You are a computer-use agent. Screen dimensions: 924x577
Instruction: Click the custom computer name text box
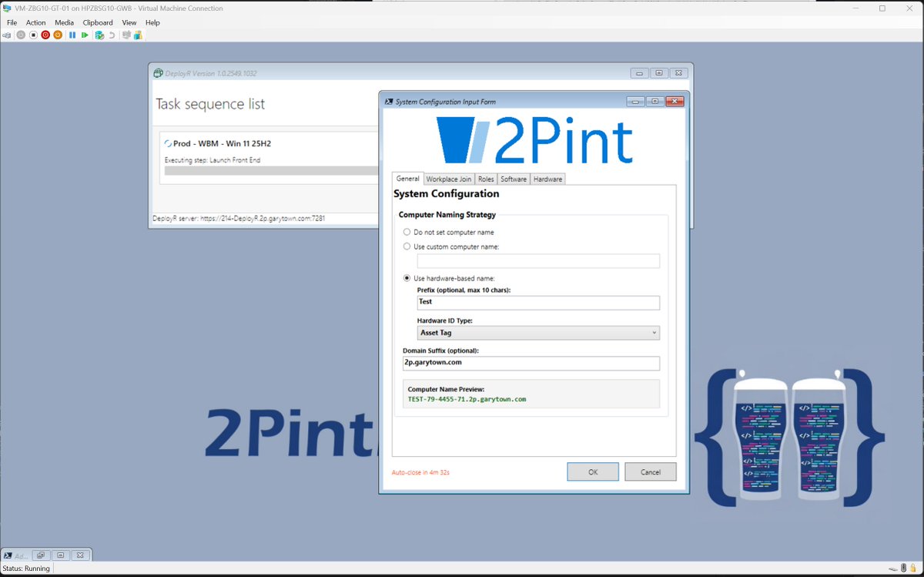[538, 261]
